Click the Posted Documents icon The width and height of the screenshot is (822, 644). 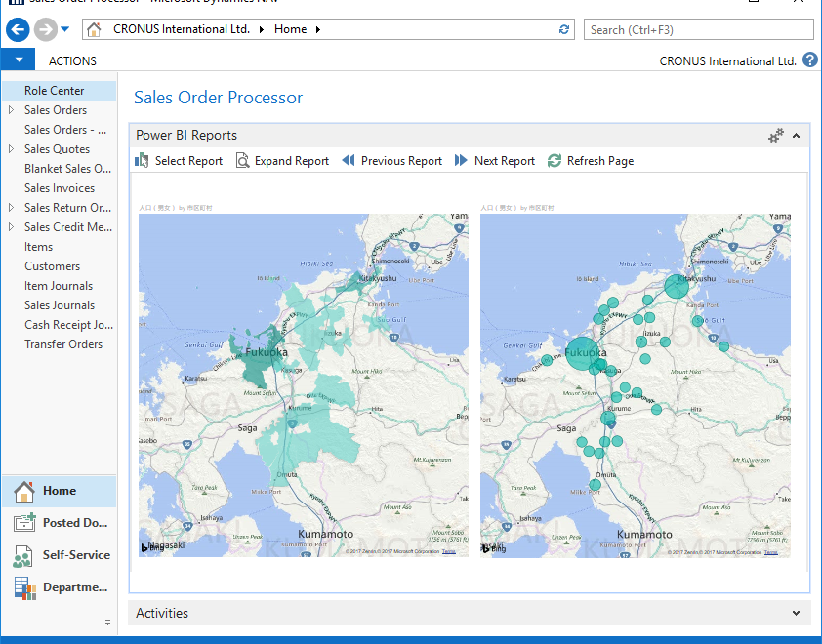24,523
